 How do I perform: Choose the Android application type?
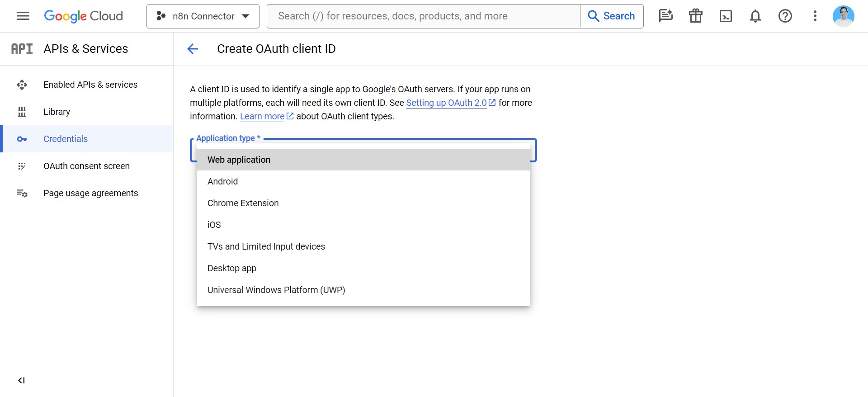pos(363,181)
